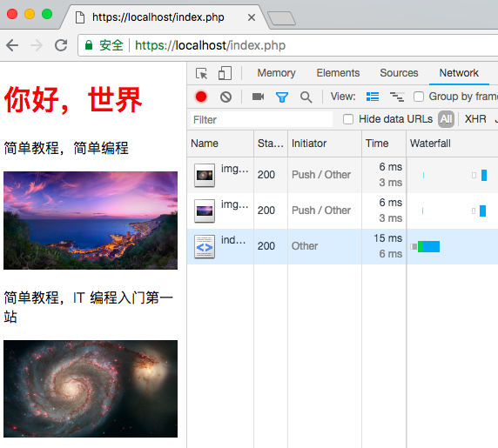Enable Group by frame checkbox
The height and width of the screenshot is (448, 498).
click(x=419, y=97)
